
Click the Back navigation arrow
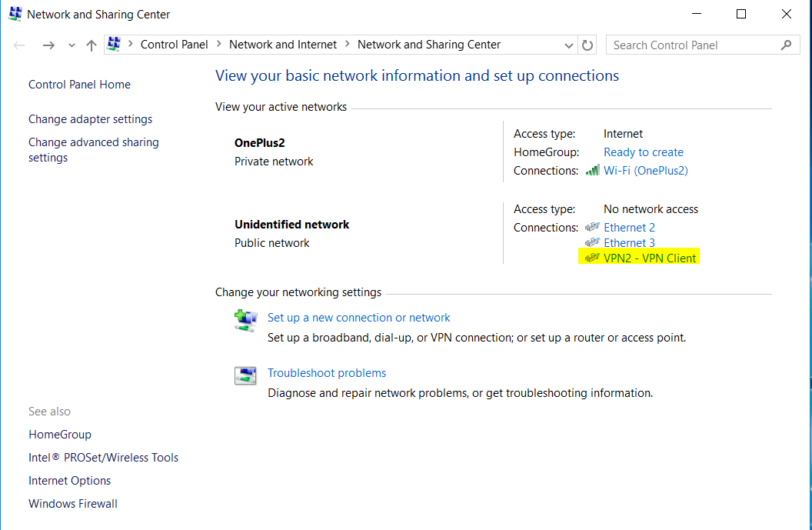tap(20, 45)
